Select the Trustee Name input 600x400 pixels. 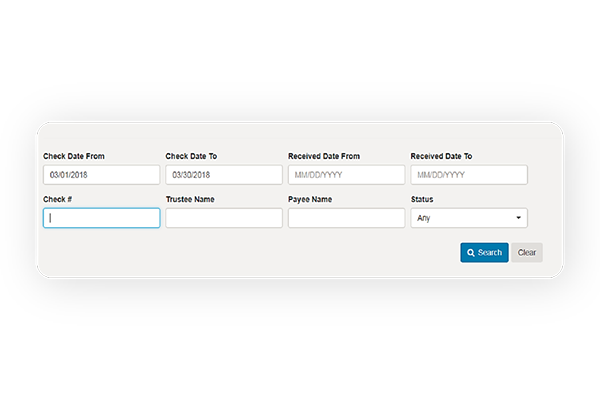(224, 218)
